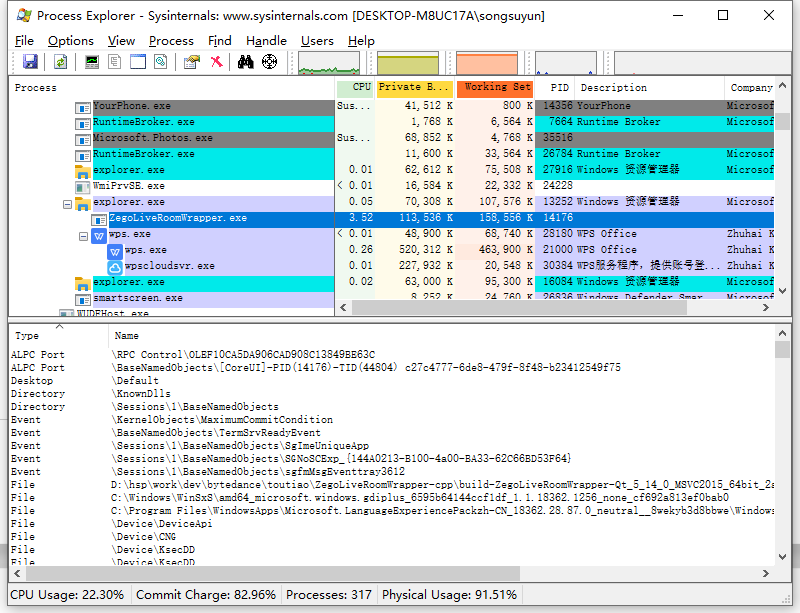Open the Options menu

pyautogui.click(x=71, y=41)
